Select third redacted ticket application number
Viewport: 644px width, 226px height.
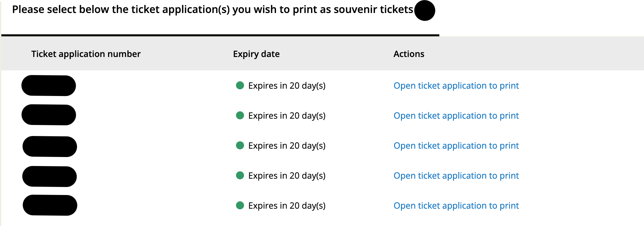pyautogui.click(x=50, y=147)
